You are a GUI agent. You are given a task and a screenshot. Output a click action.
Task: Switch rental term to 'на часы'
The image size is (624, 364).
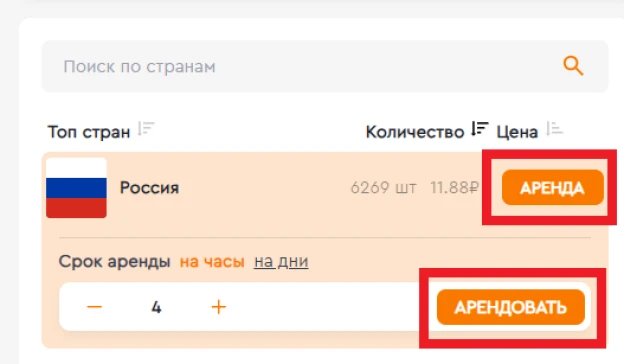(212, 262)
